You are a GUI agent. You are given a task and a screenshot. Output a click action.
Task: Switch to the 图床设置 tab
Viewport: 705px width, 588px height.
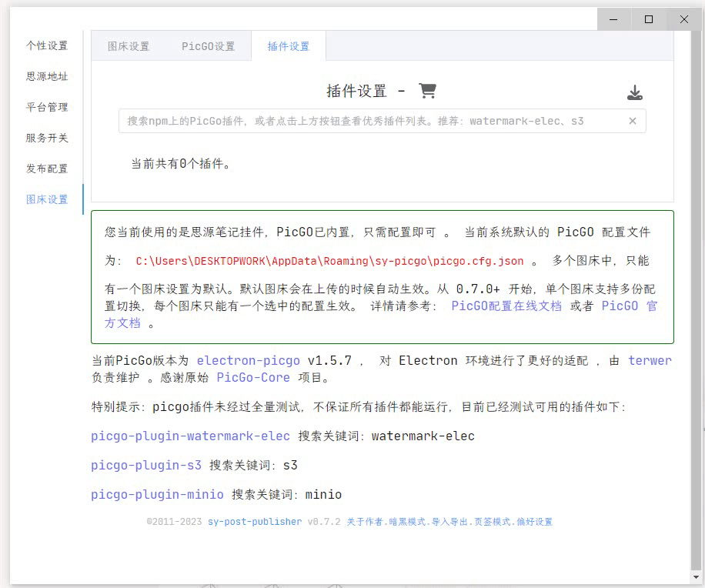click(129, 46)
